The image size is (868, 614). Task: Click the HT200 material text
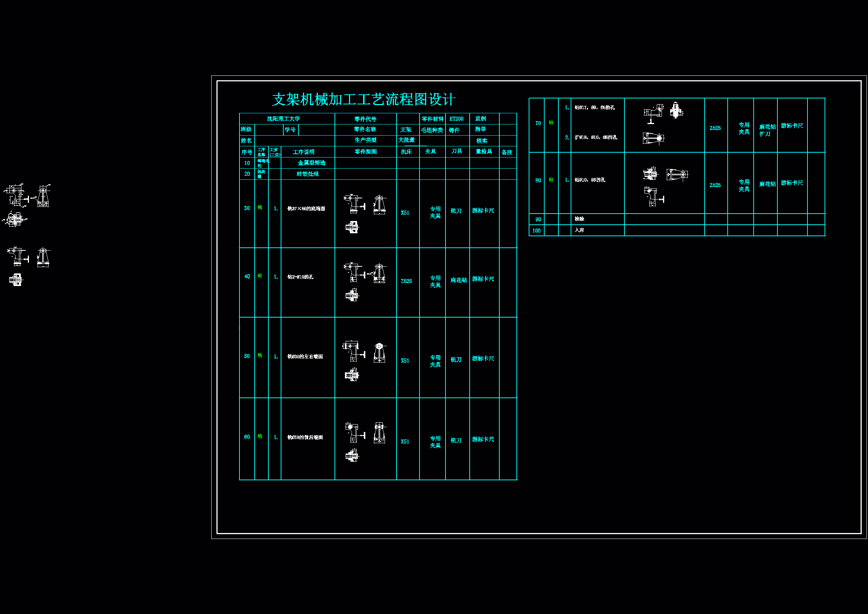(x=456, y=119)
